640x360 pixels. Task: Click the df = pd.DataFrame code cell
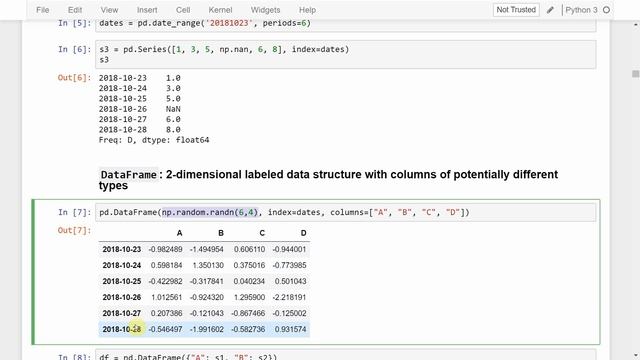point(345,355)
